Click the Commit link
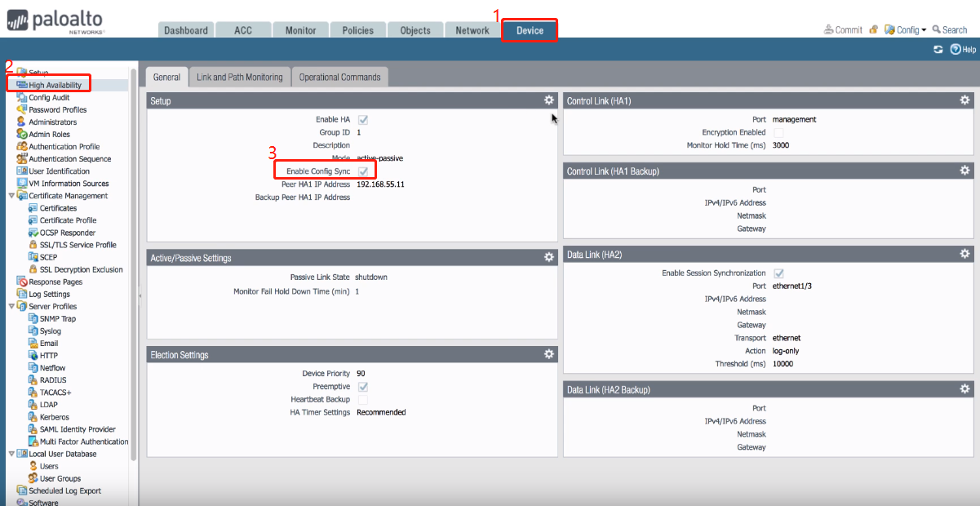The height and width of the screenshot is (506, 980). tap(844, 30)
